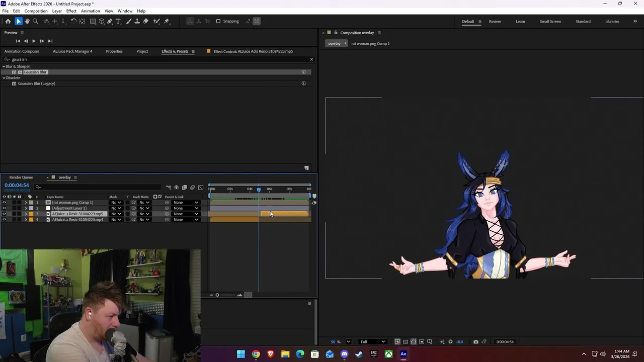Collapse the Blur & Sharpen category

[x=4, y=66]
